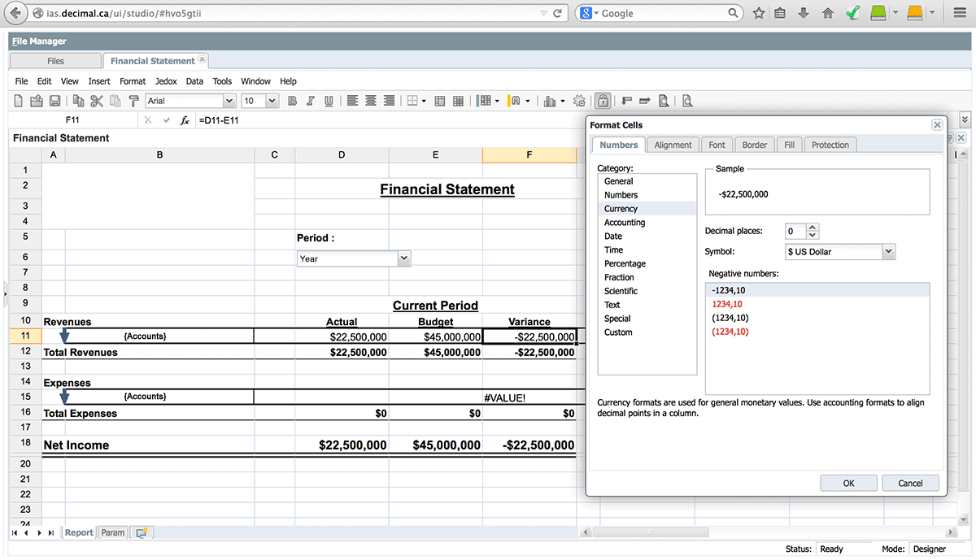Click the merge cells toolbar icon
This screenshot has width=976, height=560.
pos(440,101)
